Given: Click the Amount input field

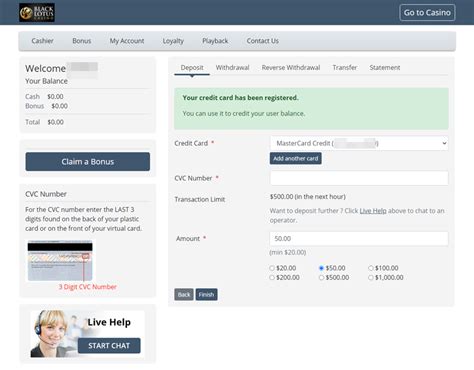Looking at the screenshot, I should point(359,239).
